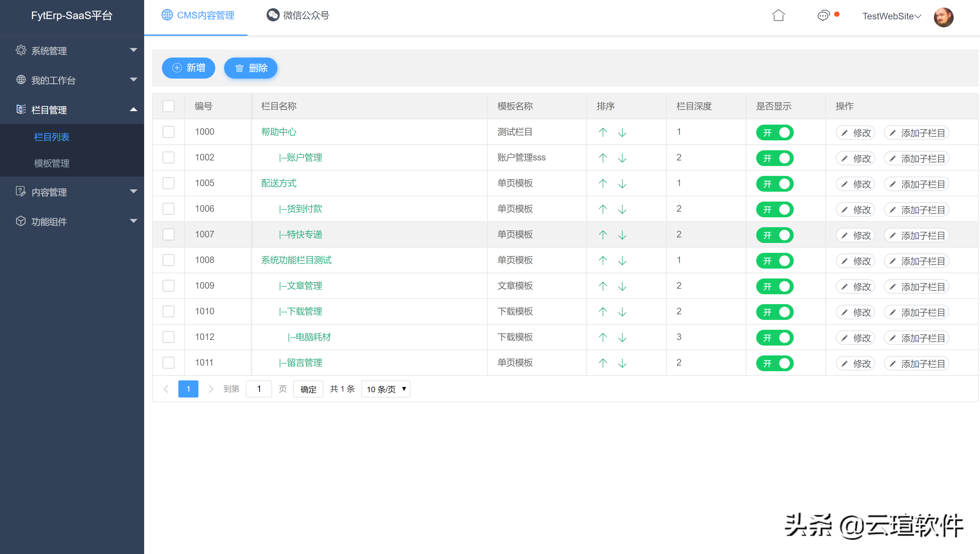This screenshot has height=554, width=980.
Task: Move 下载管理 row down
Action: [x=622, y=312]
